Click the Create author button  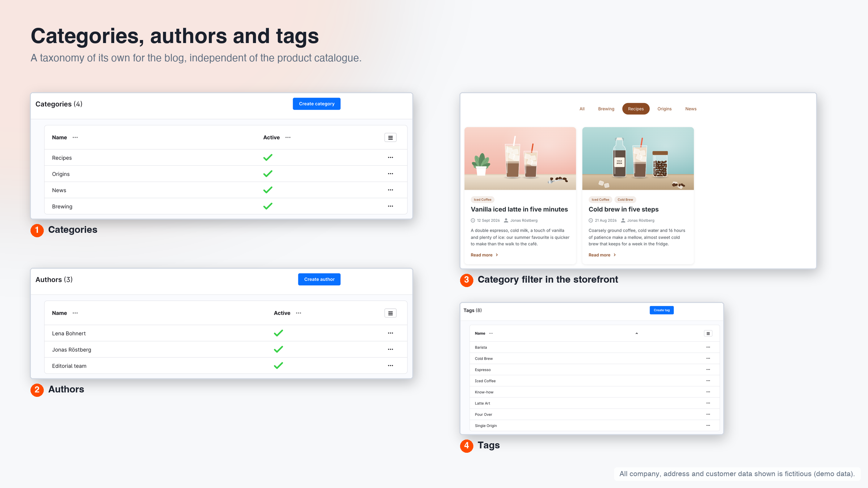[x=319, y=279]
